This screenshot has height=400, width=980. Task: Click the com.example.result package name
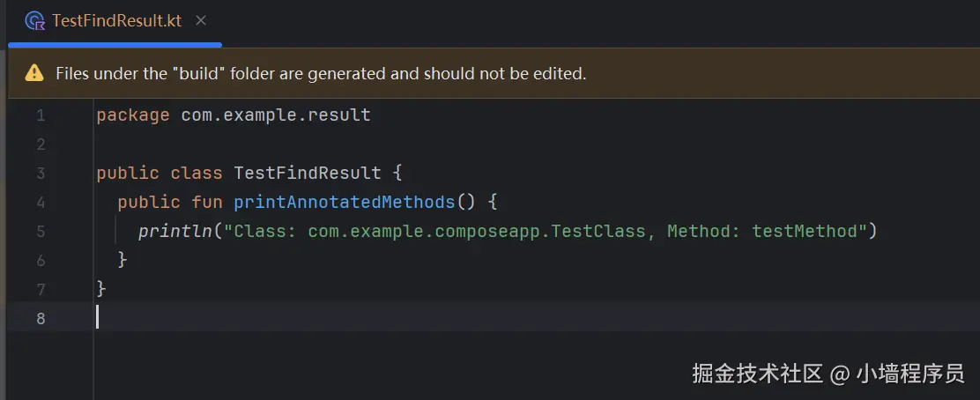[276, 115]
